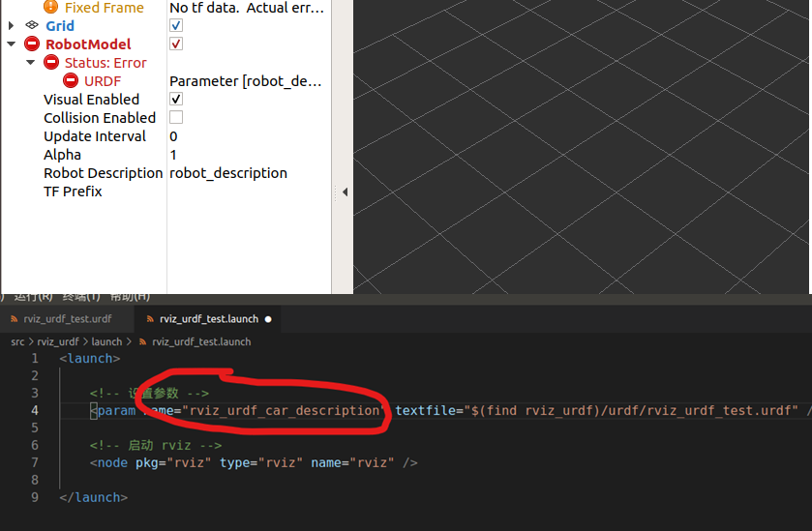Collapse the RobotModel tree item
This screenshot has width=812, height=531.
11,44
